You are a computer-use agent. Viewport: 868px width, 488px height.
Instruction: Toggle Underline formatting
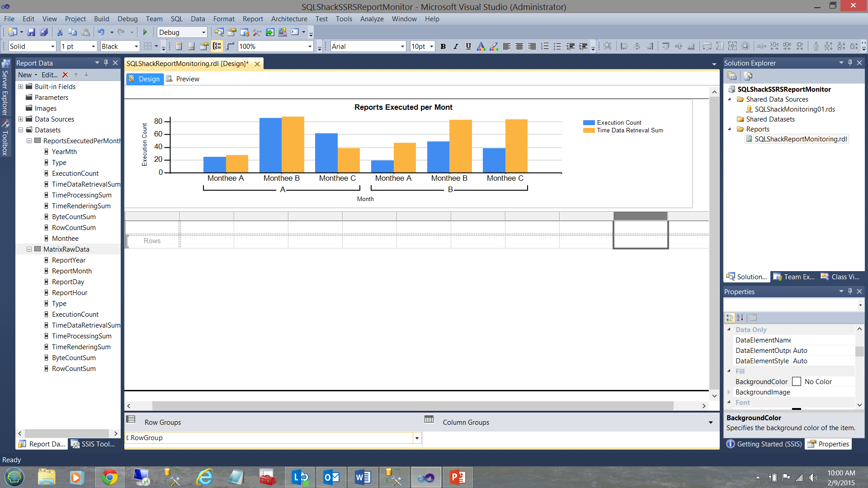pos(468,46)
